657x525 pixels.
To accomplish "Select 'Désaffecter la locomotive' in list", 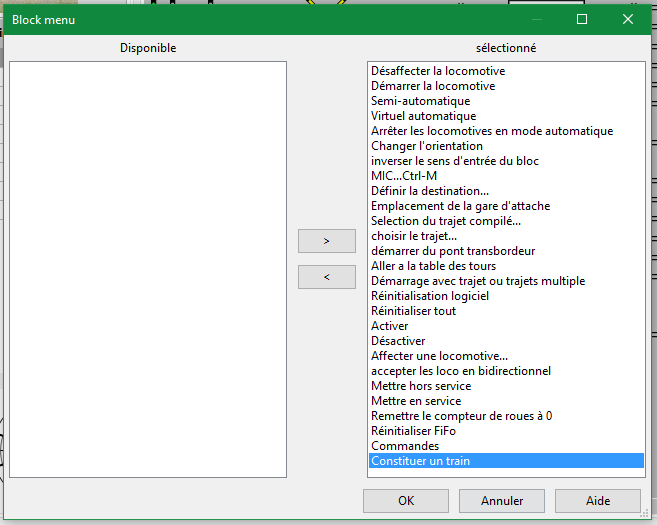I will [438, 71].
